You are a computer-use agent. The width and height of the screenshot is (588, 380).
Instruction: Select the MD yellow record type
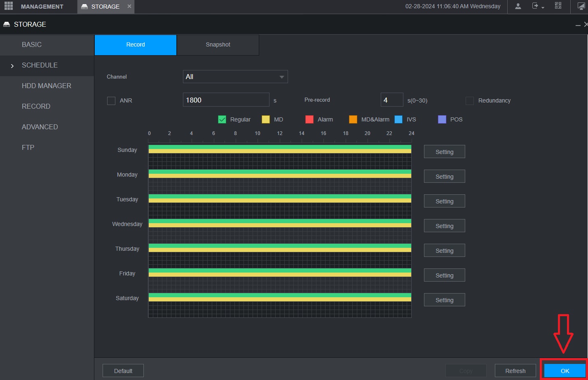click(x=266, y=119)
